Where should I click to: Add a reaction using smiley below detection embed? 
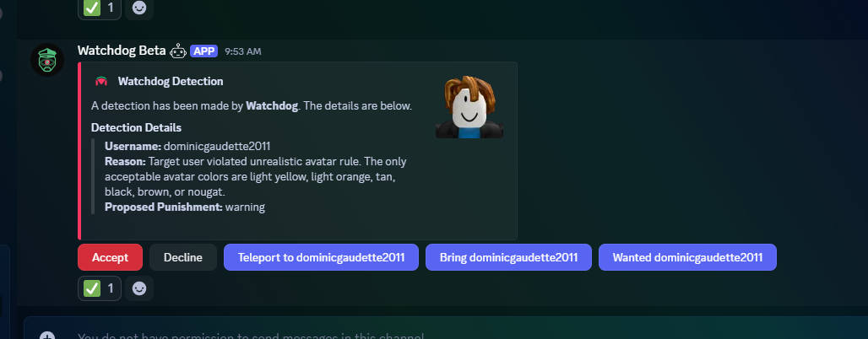(139, 288)
